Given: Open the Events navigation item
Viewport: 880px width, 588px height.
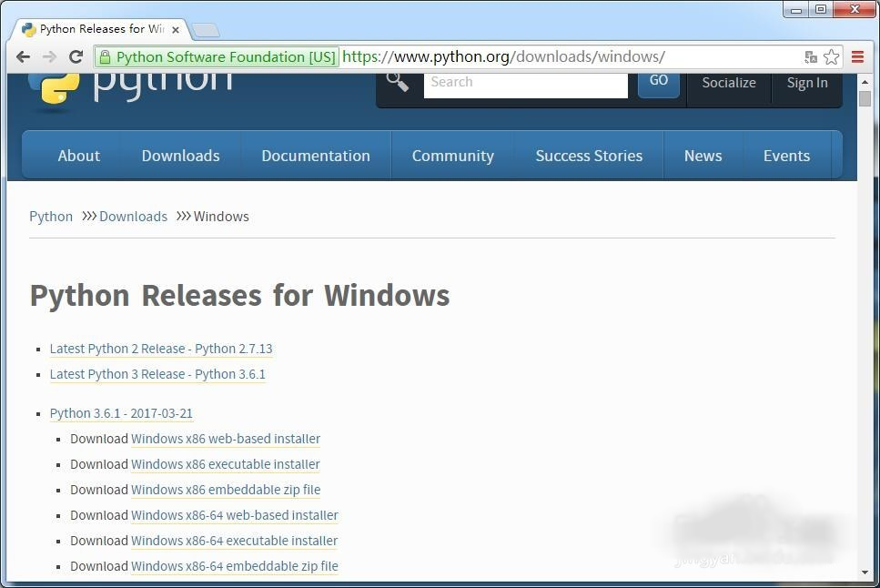Looking at the screenshot, I should [x=786, y=156].
